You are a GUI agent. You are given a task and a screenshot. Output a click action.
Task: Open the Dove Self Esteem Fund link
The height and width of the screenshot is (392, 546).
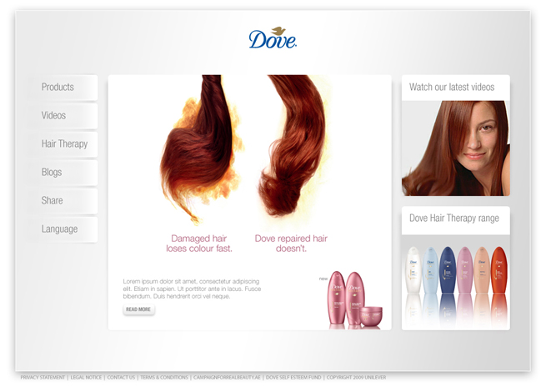tap(293, 377)
